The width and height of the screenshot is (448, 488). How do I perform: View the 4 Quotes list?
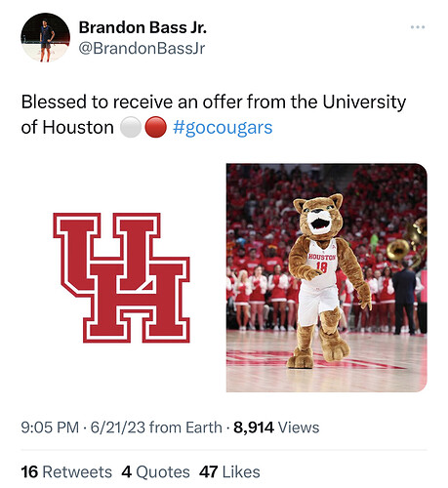click(155, 472)
